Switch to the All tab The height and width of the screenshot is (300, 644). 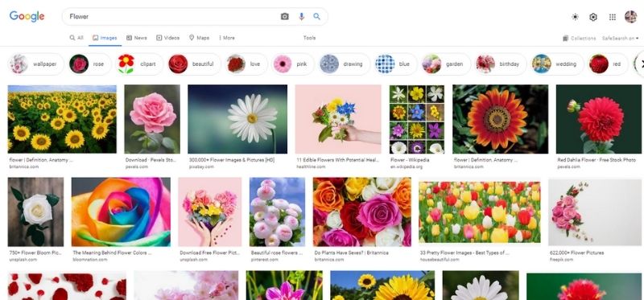click(76, 38)
